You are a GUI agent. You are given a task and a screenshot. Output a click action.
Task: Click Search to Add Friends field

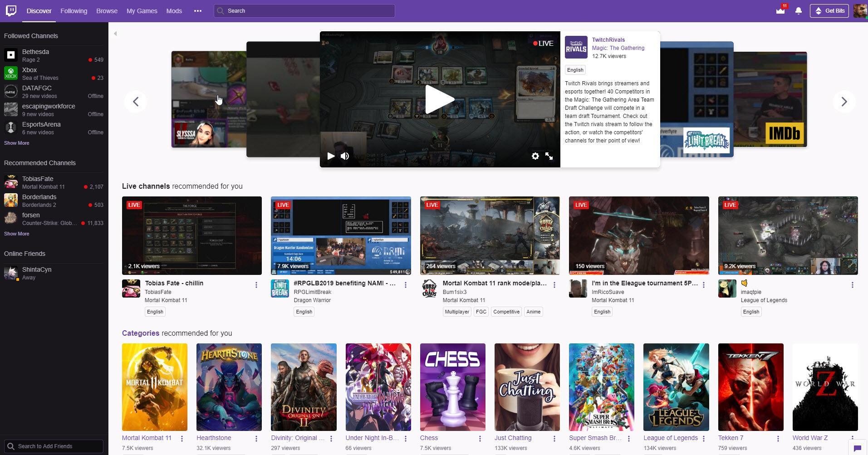(x=54, y=446)
